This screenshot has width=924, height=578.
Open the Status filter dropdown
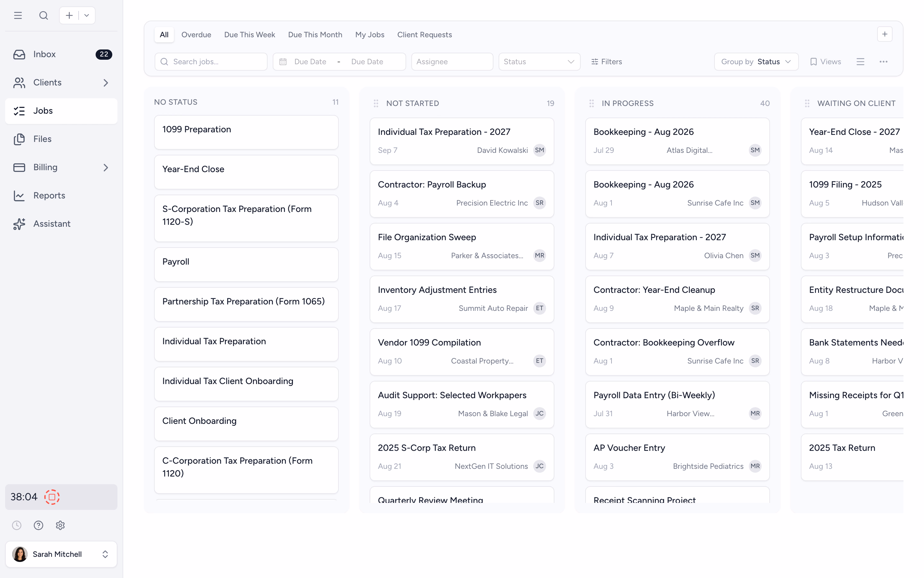tap(540, 62)
